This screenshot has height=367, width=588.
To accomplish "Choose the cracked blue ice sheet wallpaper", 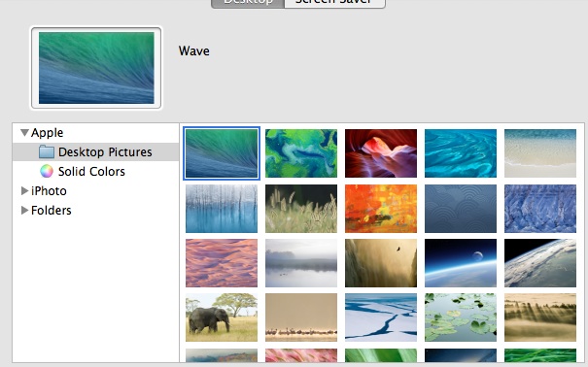I will 381,317.
